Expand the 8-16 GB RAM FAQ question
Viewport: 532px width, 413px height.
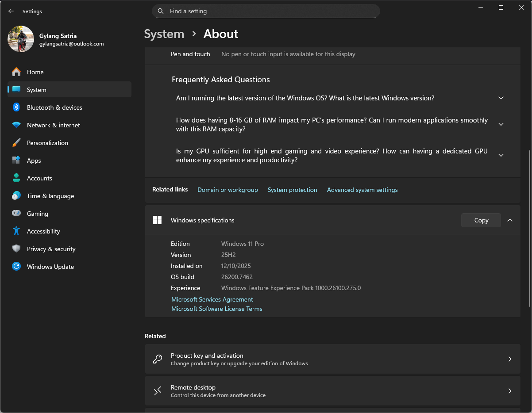(501, 125)
